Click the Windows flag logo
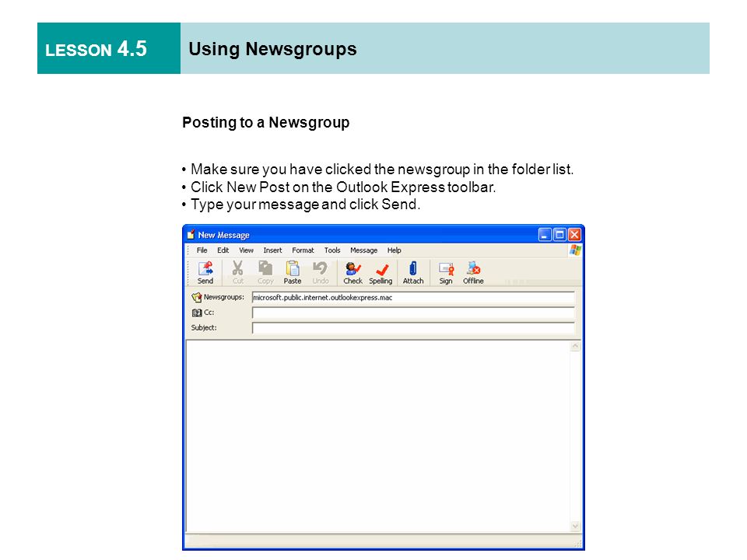747x560 pixels. click(x=575, y=250)
